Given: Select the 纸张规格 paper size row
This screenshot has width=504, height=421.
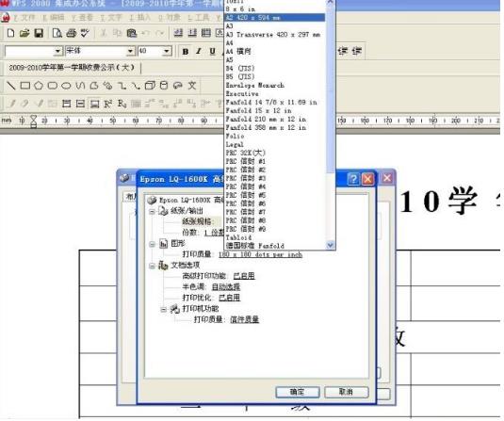Looking at the screenshot, I should tap(197, 221).
